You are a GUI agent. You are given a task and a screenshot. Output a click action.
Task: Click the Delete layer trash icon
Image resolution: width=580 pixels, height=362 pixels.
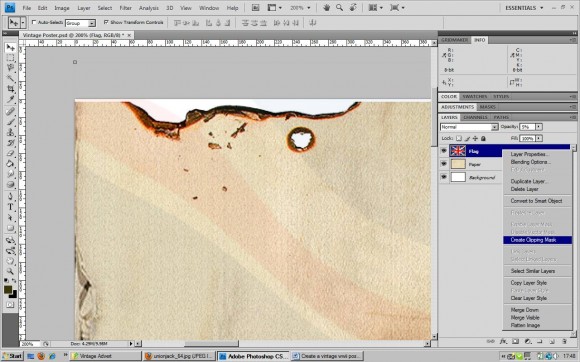pyautogui.click(x=564, y=341)
